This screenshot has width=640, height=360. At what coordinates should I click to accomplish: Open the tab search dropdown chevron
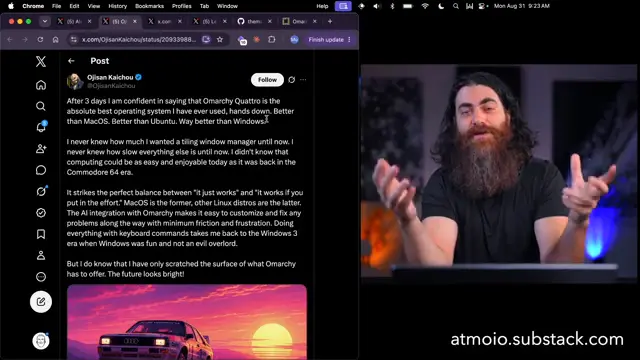45,21
